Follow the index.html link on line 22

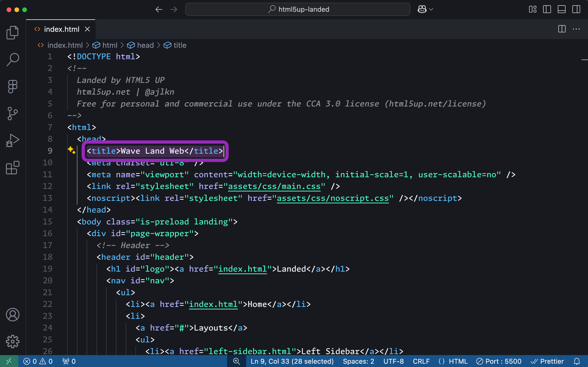point(213,304)
